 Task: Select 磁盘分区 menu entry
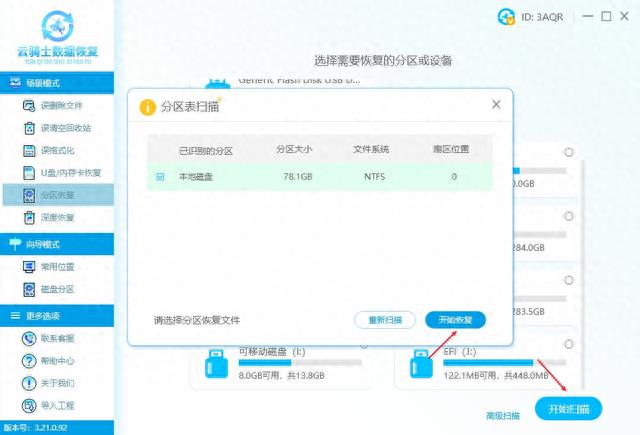pyautogui.click(x=58, y=289)
